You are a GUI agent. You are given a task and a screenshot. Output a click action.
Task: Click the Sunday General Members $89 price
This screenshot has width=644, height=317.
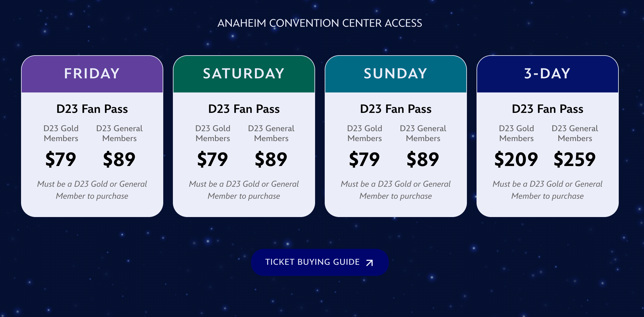click(x=423, y=159)
